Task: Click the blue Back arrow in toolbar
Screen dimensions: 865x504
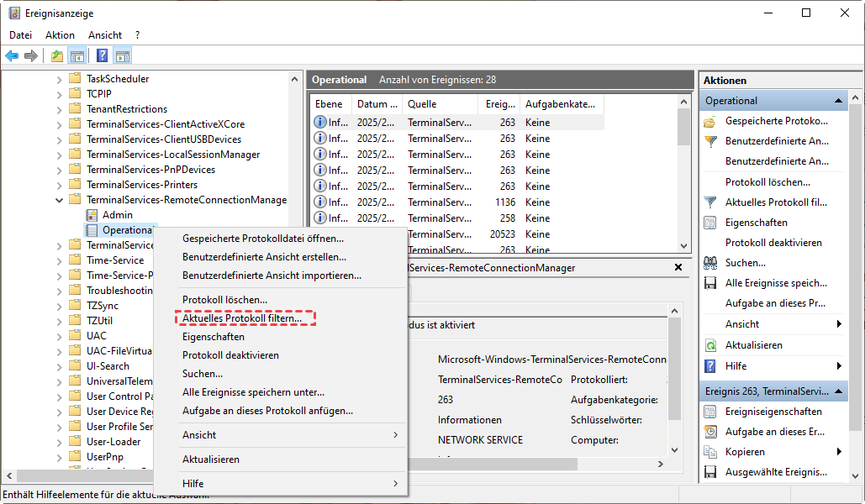Action: 12,56
